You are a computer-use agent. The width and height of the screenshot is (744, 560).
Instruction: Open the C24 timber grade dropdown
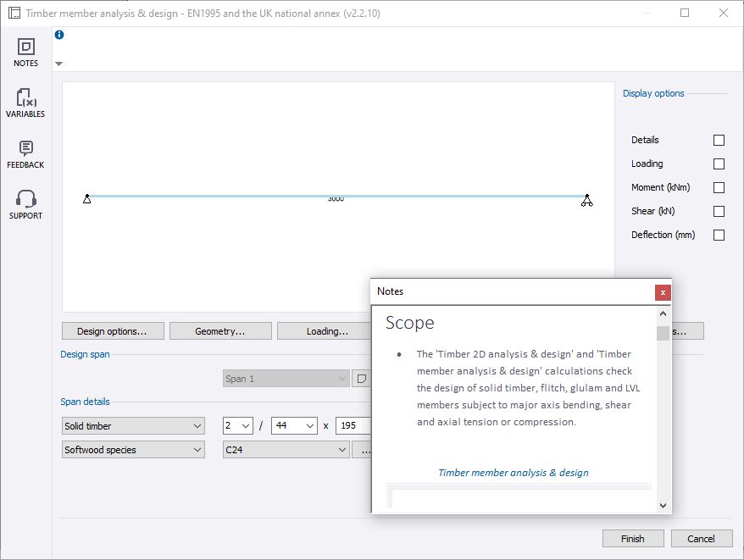pos(286,449)
